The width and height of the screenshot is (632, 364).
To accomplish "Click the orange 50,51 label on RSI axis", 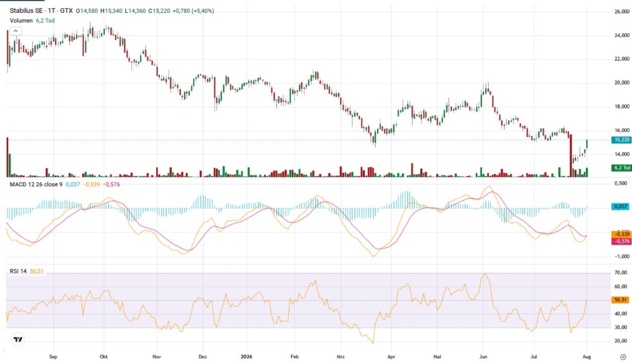I will (621, 300).
